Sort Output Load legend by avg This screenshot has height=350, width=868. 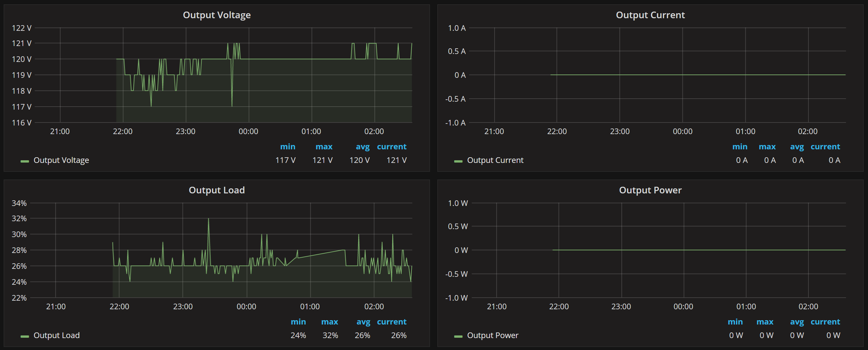(x=363, y=322)
